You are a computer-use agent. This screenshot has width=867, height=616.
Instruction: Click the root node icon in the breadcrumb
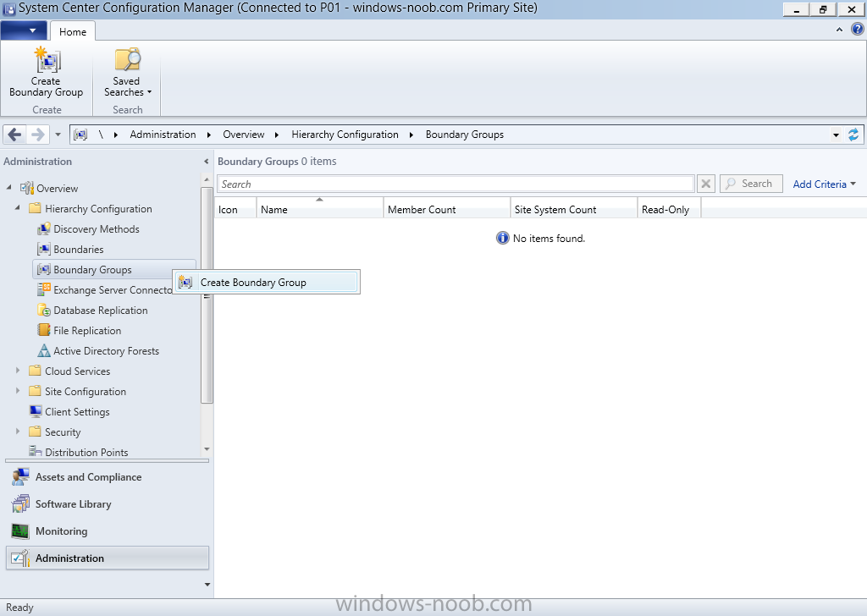(80, 135)
